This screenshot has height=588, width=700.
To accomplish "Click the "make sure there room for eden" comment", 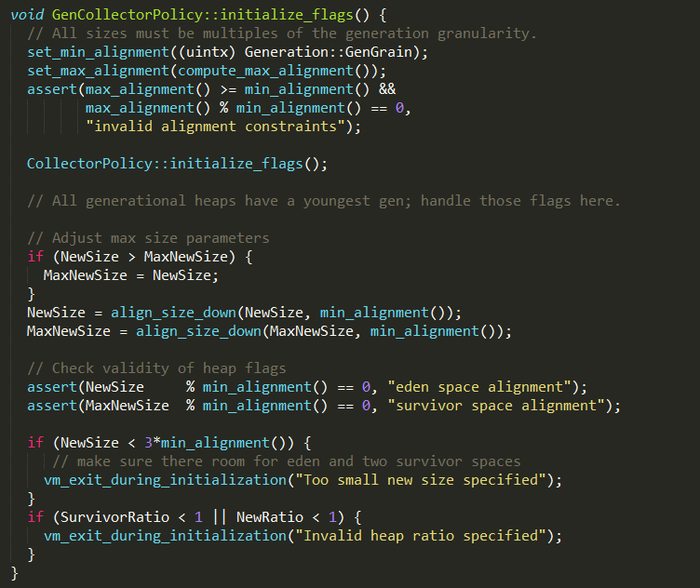I will [286, 461].
